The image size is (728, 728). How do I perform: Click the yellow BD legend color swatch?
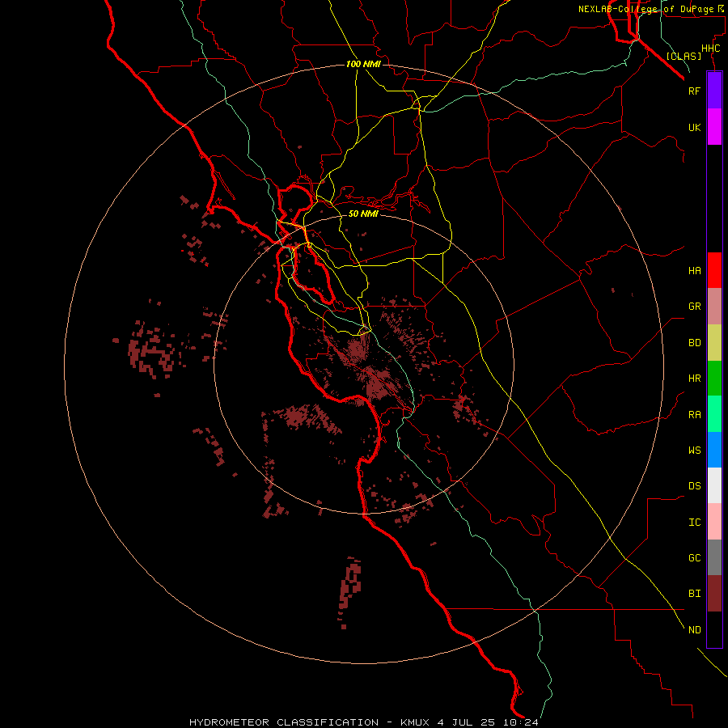coord(714,343)
